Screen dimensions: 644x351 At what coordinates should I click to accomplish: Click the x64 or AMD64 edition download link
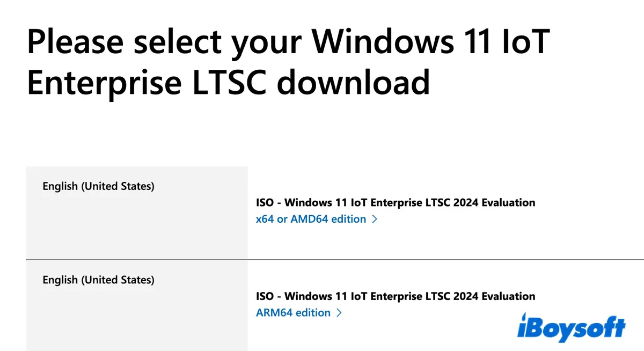pos(310,219)
